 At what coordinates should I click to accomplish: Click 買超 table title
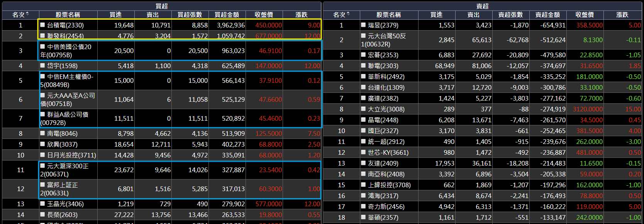point(161,6)
